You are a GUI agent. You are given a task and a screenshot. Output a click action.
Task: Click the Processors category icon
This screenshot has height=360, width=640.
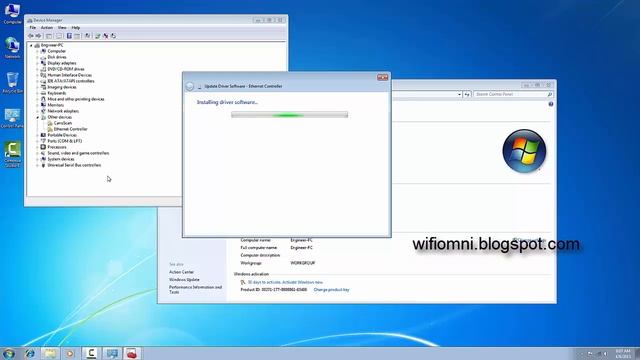pyautogui.click(x=43, y=147)
